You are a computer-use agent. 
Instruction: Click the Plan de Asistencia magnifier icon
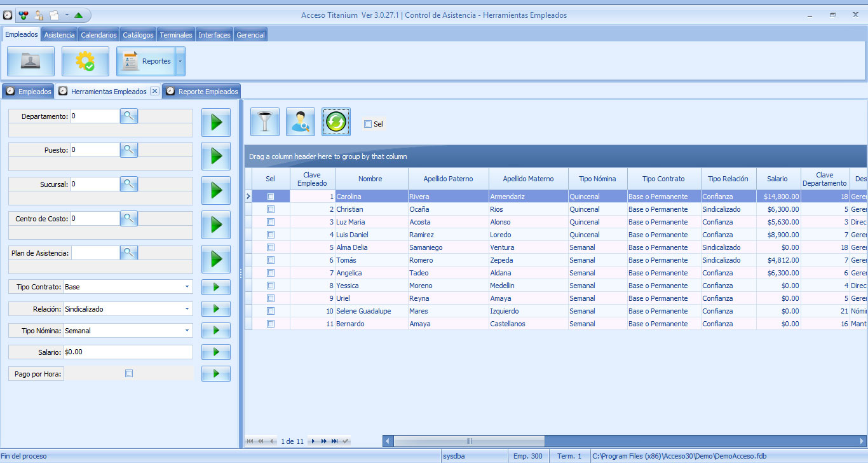pyautogui.click(x=129, y=252)
